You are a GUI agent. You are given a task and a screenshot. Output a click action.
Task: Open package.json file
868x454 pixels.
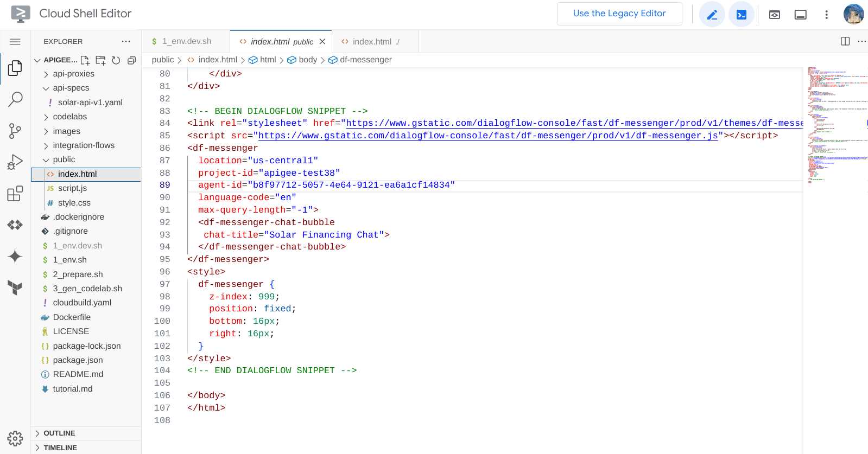click(78, 360)
